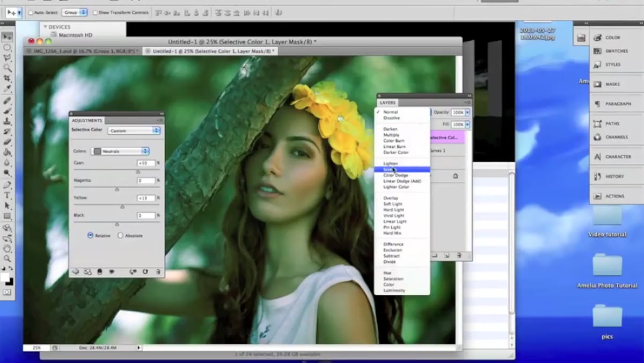Open the Actions panel icon
The image size is (644, 363).
click(x=598, y=196)
